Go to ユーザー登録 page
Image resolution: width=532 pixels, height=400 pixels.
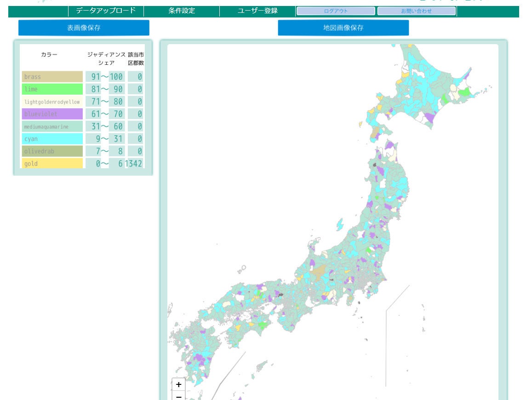pyautogui.click(x=257, y=11)
